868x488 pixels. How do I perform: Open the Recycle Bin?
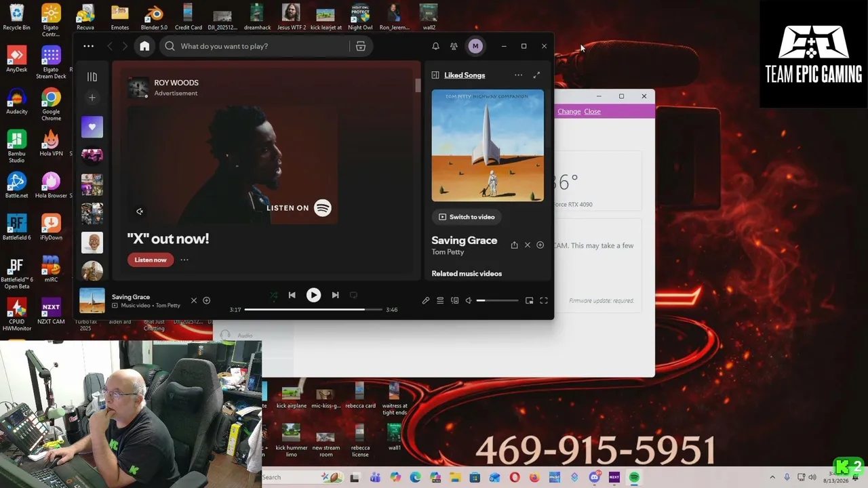point(17,17)
